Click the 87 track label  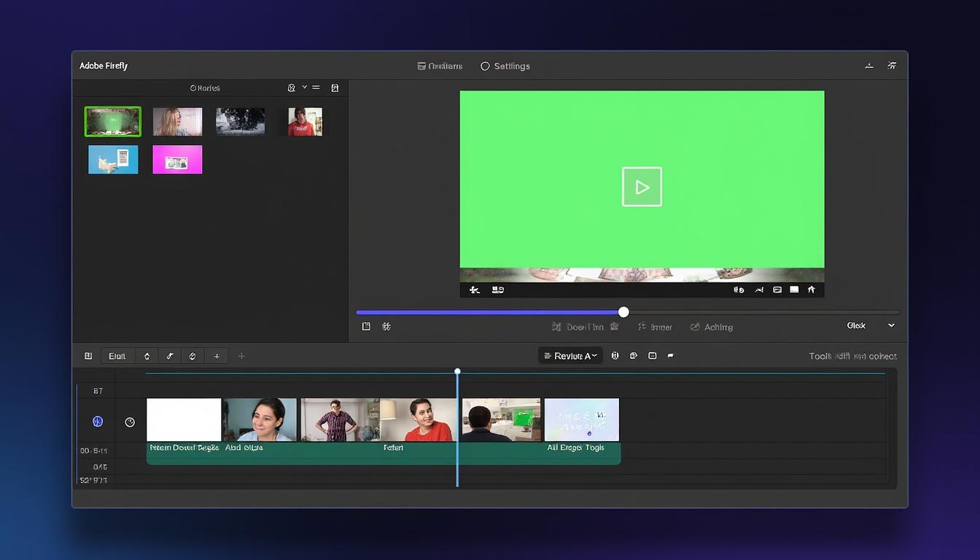(98, 392)
